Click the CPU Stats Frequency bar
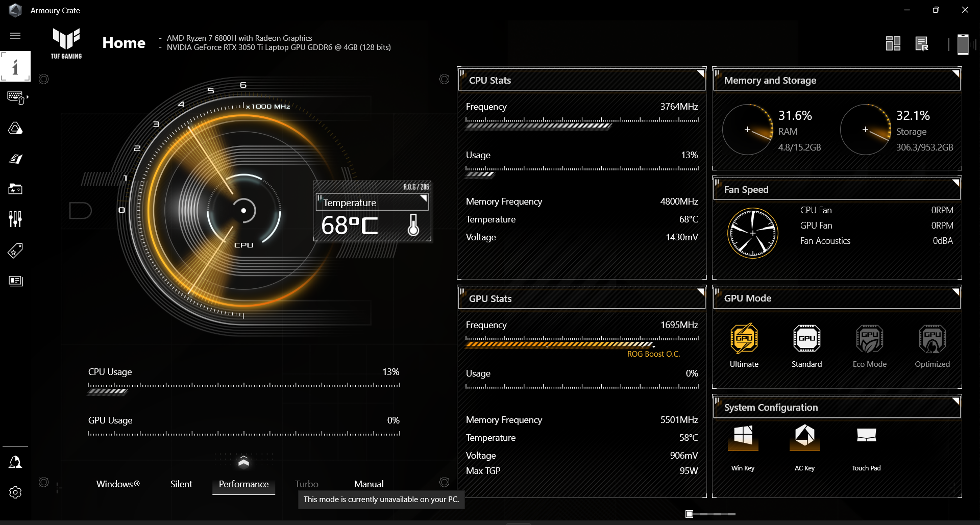The height and width of the screenshot is (525, 980). 582,123
